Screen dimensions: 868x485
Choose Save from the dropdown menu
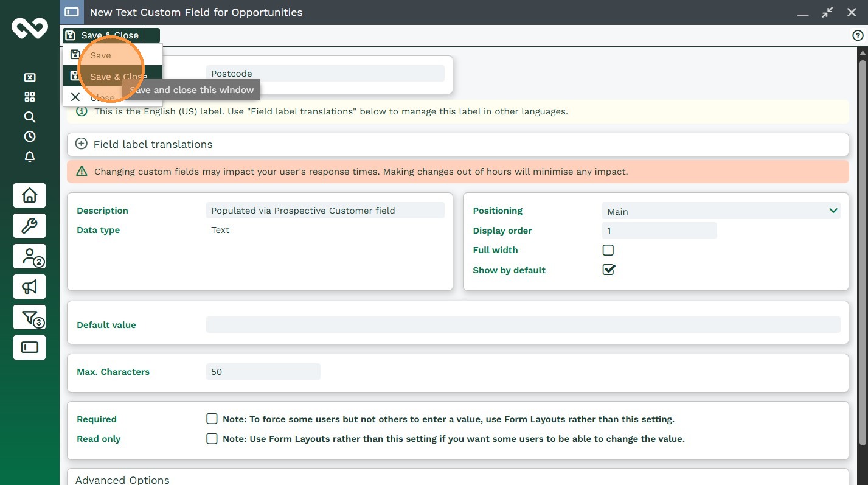(x=101, y=55)
